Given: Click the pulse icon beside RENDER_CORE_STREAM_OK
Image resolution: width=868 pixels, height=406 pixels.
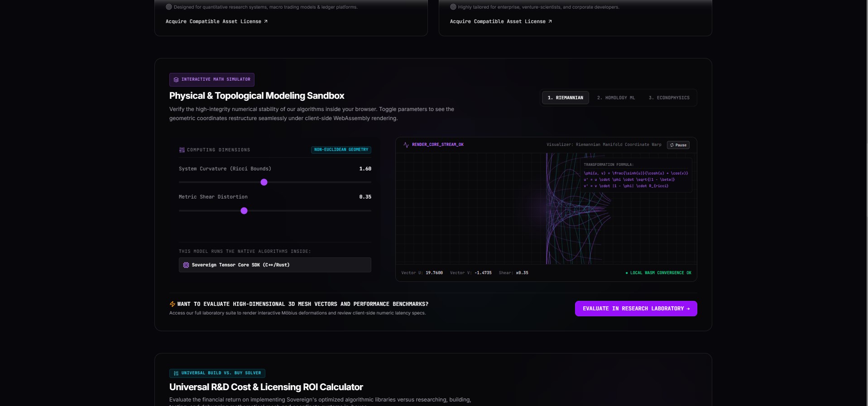Looking at the screenshot, I should pyautogui.click(x=406, y=145).
